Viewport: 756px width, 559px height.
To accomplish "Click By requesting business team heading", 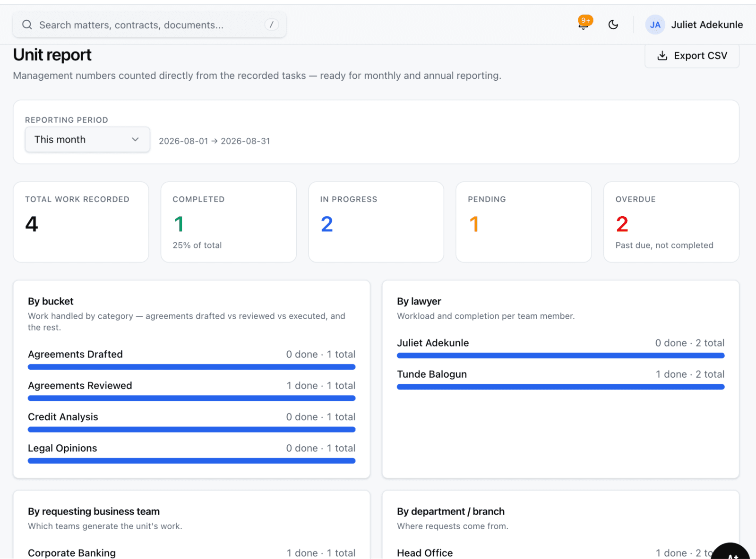I will point(94,511).
